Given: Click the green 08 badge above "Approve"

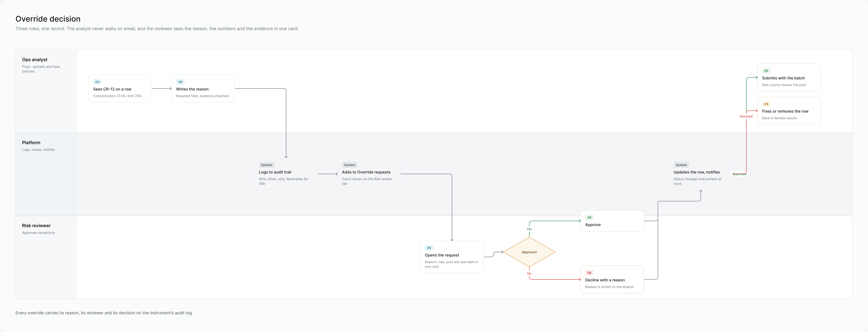Looking at the screenshot, I should tap(589, 218).
